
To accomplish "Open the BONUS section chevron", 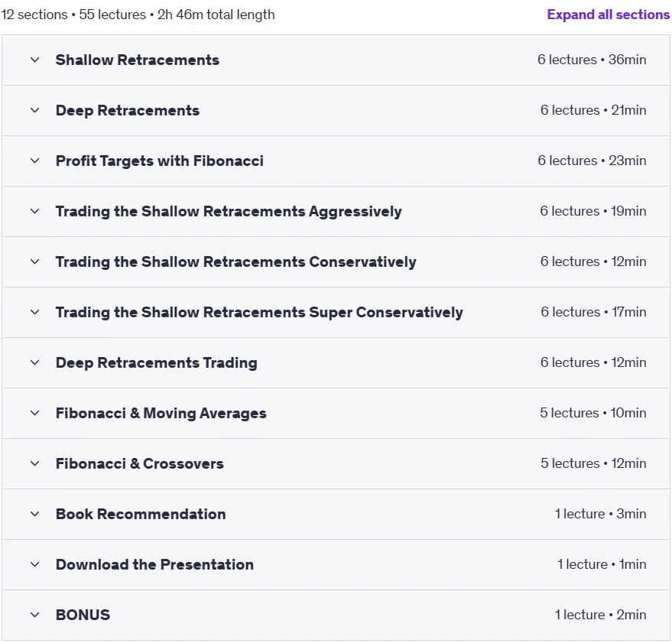I will click(x=34, y=615).
